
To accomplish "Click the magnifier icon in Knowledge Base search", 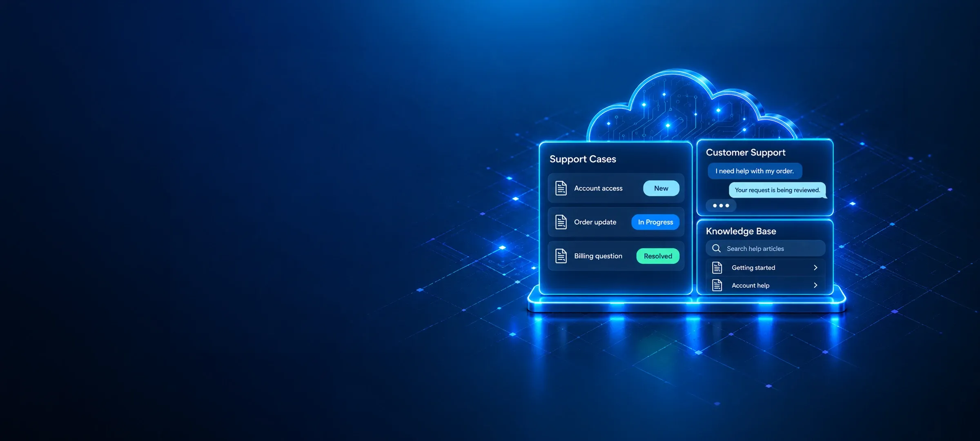I will tap(716, 248).
